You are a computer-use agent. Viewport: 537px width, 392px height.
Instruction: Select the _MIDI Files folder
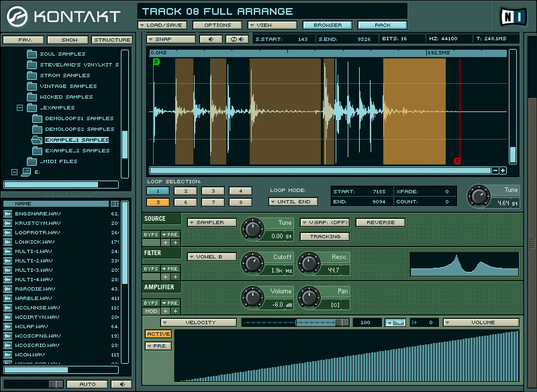58,161
